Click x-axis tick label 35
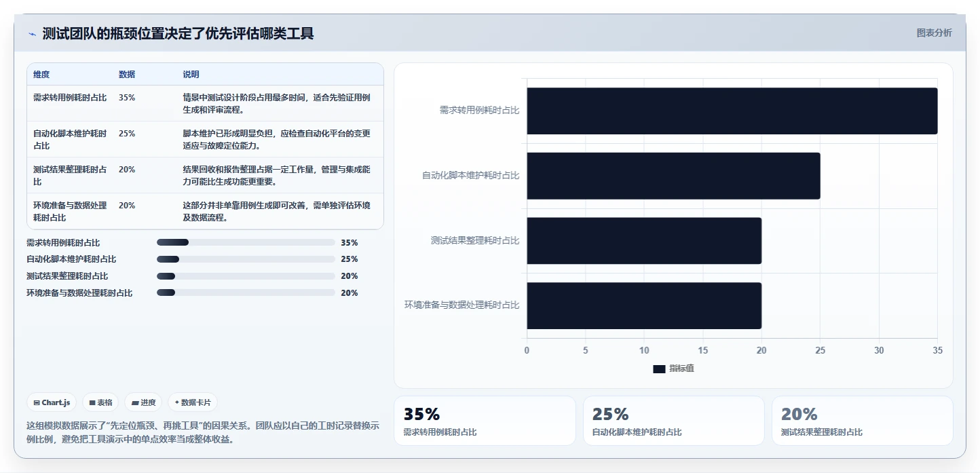Screen dimensions: 980x473 click(x=937, y=350)
